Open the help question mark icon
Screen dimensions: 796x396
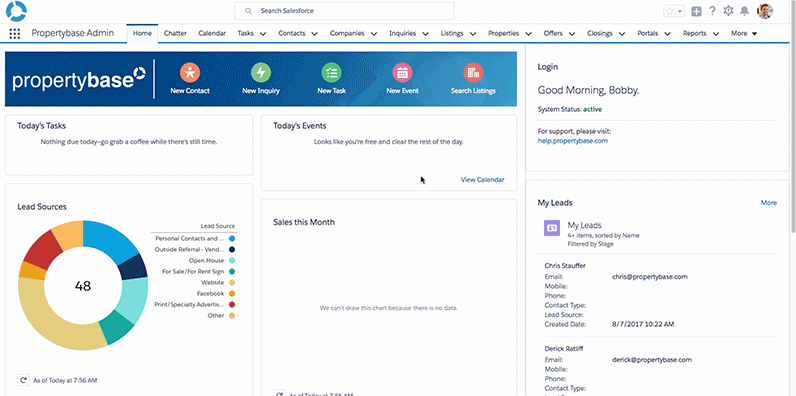pyautogui.click(x=713, y=11)
